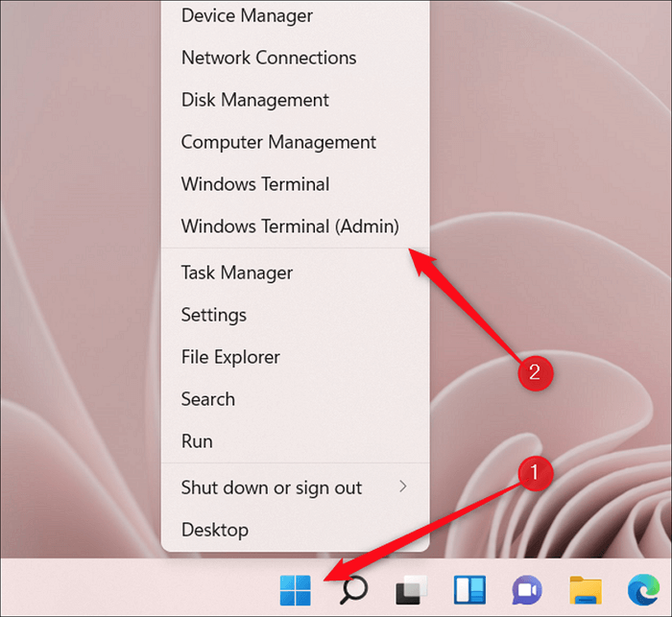Launch Microsoft Edge from the taskbar
This screenshot has height=617, width=672.
pyautogui.click(x=641, y=590)
